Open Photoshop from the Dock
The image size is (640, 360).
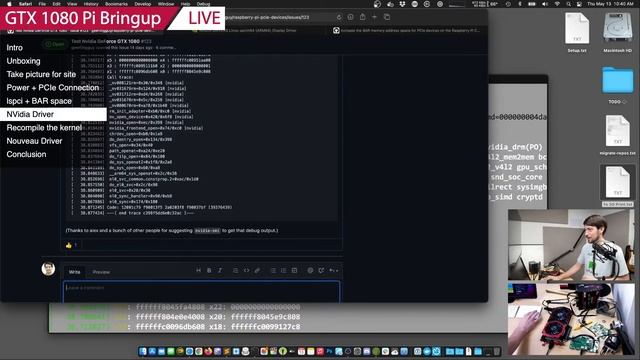pos(329,351)
